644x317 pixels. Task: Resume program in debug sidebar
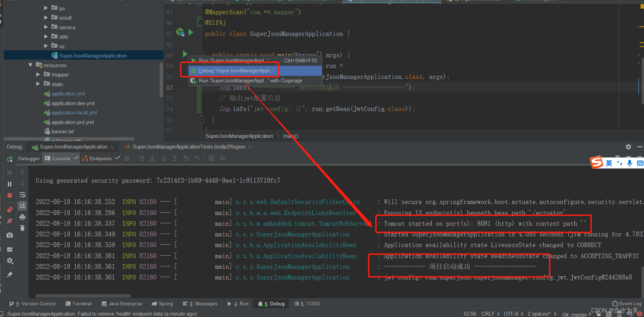click(x=10, y=173)
